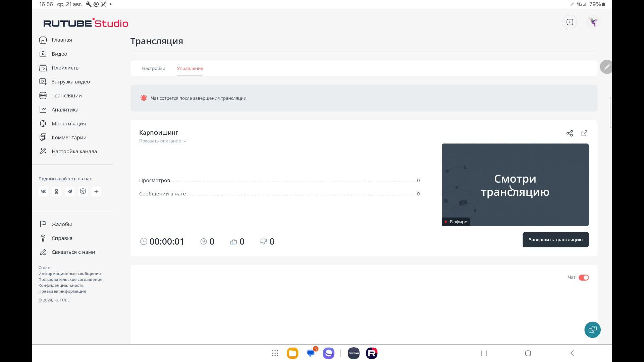Open the help chat bubble icon
The image size is (644, 362).
592,330
